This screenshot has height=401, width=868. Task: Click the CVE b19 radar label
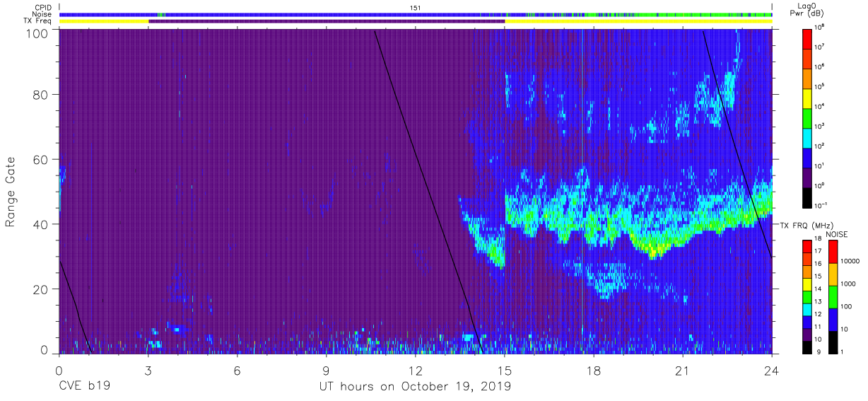84,387
